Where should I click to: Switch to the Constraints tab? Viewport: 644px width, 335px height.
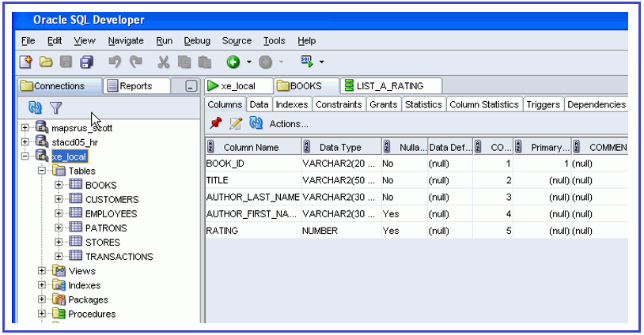click(339, 104)
